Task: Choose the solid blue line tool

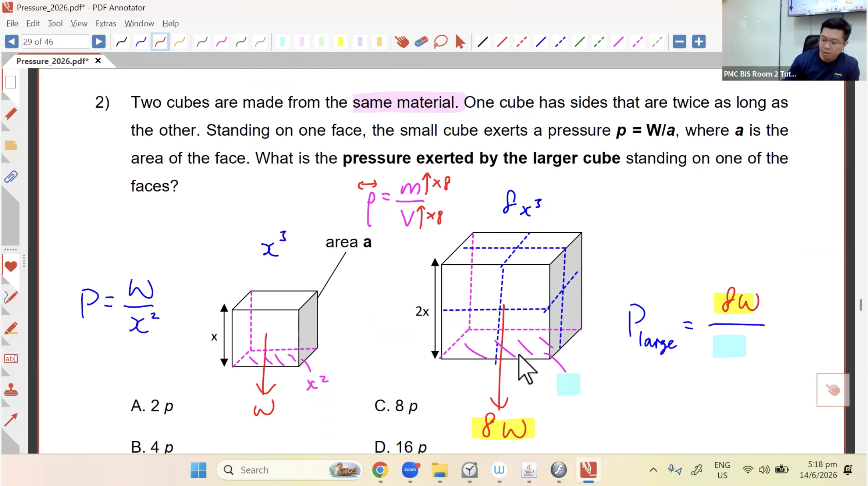Action: (x=541, y=42)
